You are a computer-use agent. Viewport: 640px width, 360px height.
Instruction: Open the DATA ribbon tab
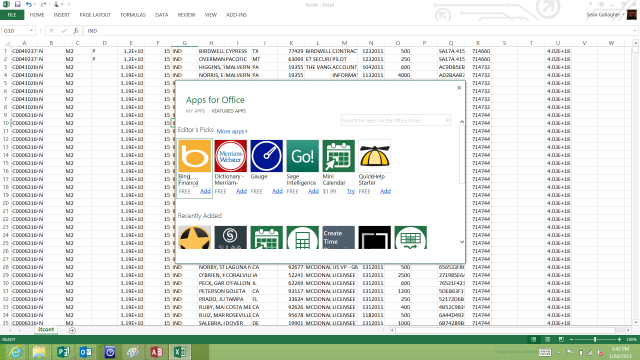[x=162, y=15]
